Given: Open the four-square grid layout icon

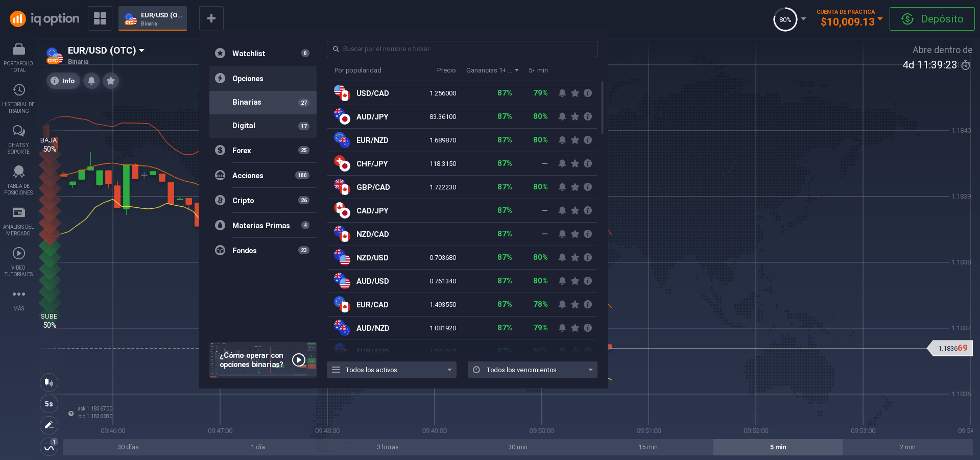Looking at the screenshot, I should (x=100, y=18).
